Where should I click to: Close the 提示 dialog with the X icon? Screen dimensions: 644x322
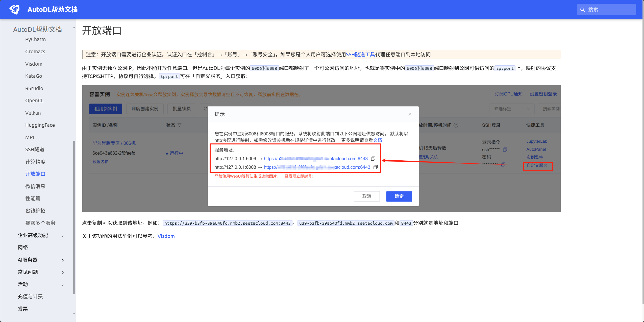tap(409, 114)
